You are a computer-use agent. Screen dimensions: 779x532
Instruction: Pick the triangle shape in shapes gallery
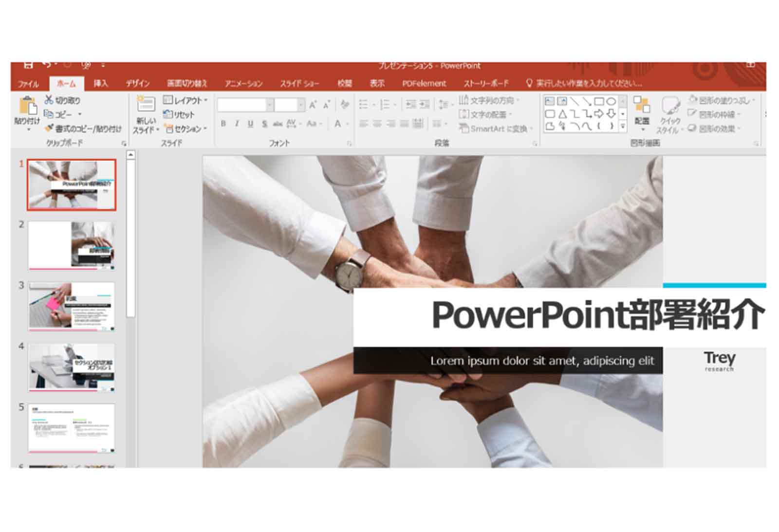click(562, 114)
